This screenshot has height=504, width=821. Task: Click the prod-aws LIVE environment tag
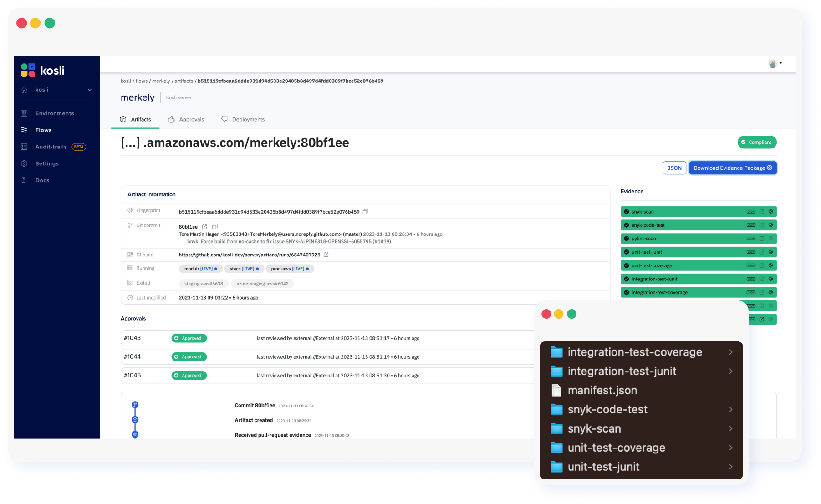[x=290, y=269]
